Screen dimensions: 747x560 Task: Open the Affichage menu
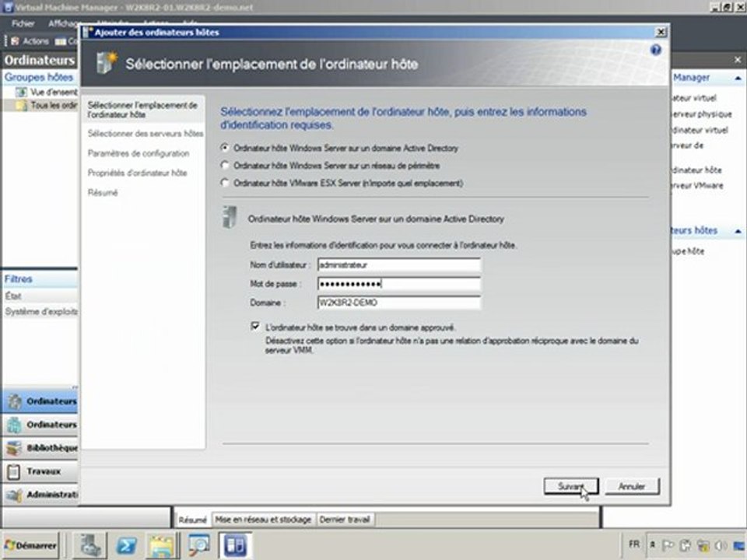tap(63, 23)
